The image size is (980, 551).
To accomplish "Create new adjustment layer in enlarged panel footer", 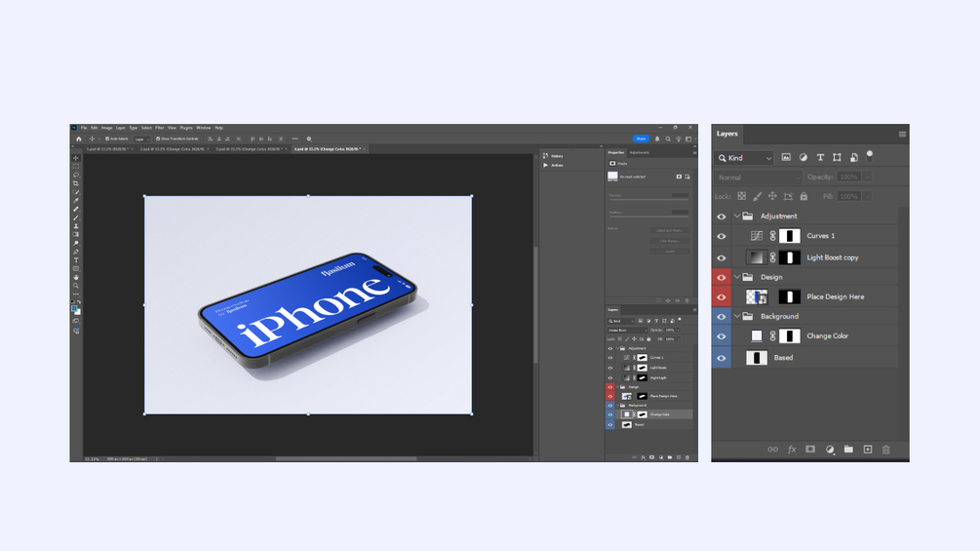I will (x=830, y=450).
